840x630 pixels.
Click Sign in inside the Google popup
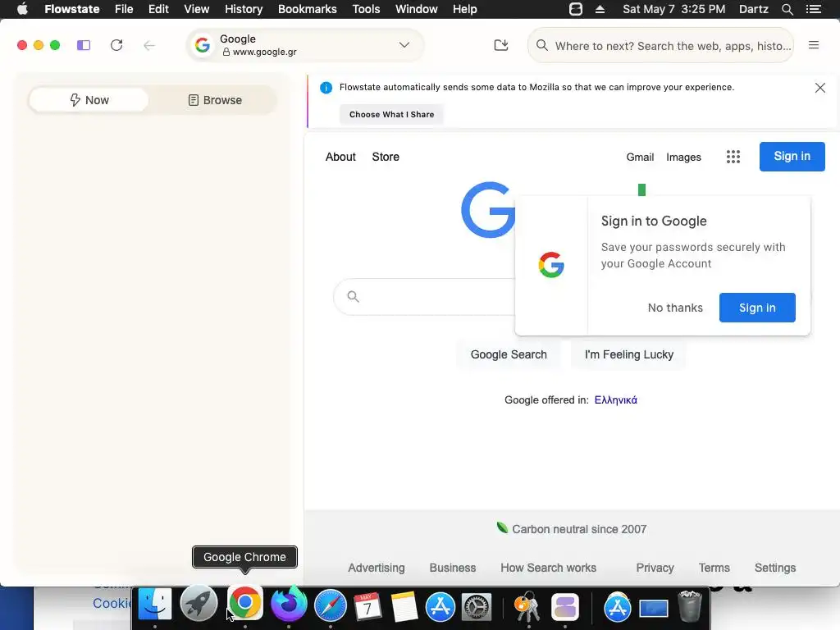[757, 308]
